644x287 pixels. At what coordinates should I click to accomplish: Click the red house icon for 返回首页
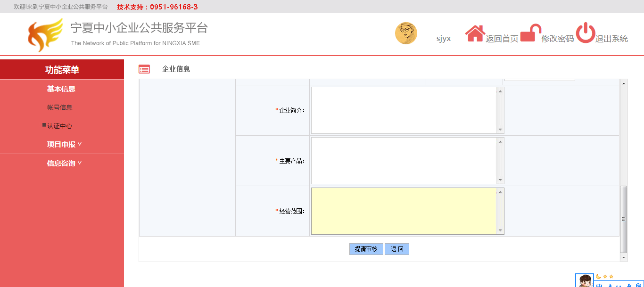[475, 33]
